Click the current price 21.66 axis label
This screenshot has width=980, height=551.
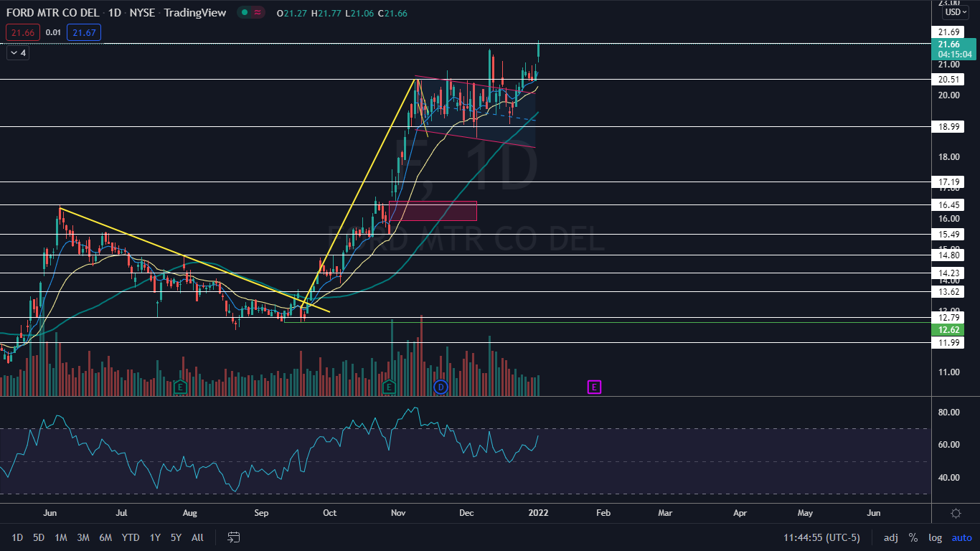950,44
